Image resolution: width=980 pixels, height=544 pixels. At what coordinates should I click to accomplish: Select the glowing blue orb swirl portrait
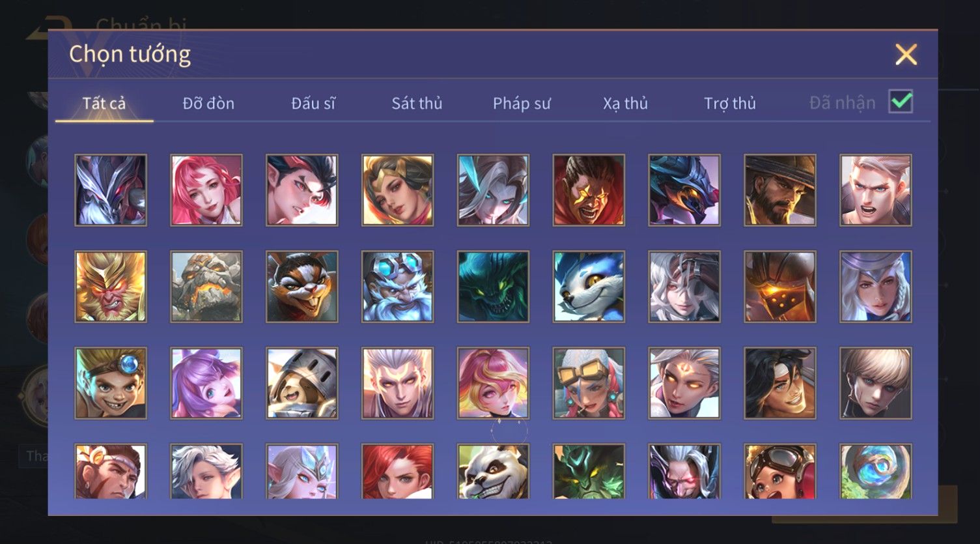point(876,472)
